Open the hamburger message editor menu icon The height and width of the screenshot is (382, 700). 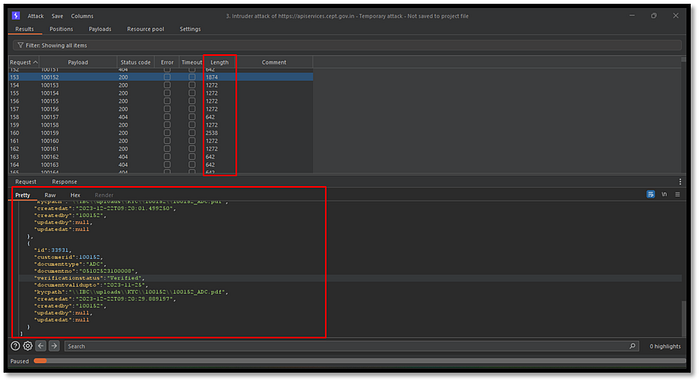677,194
